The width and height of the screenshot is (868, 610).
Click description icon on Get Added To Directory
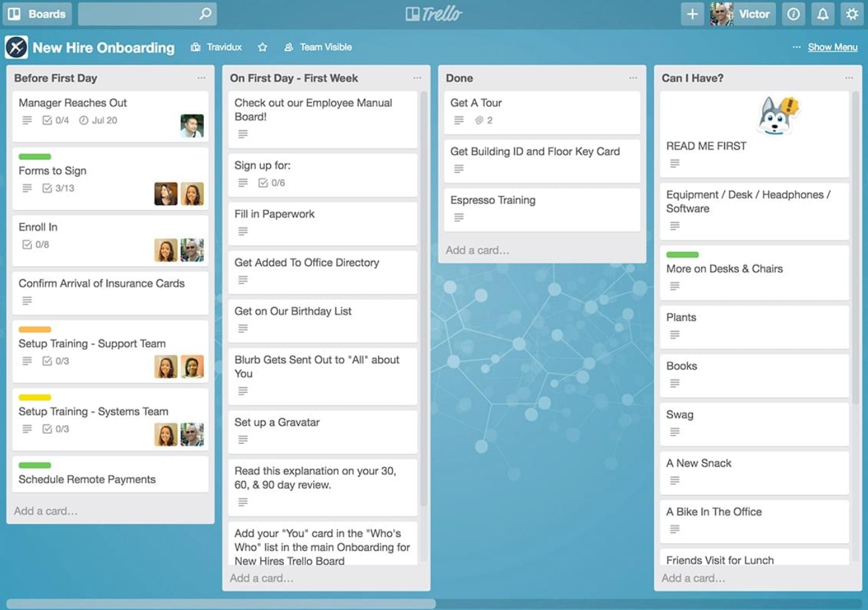243,280
